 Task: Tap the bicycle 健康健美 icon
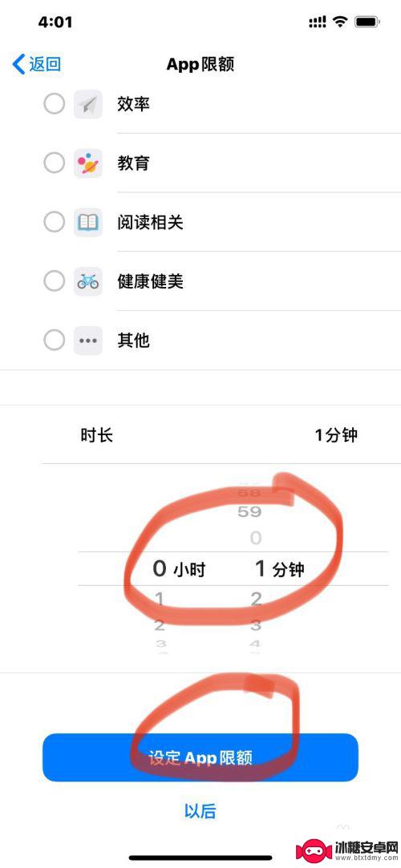click(88, 281)
